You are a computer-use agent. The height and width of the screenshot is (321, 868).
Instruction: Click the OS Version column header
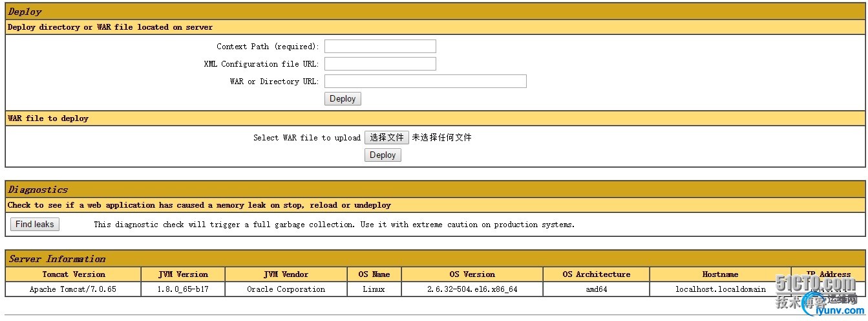pyautogui.click(x=472, y=274)
